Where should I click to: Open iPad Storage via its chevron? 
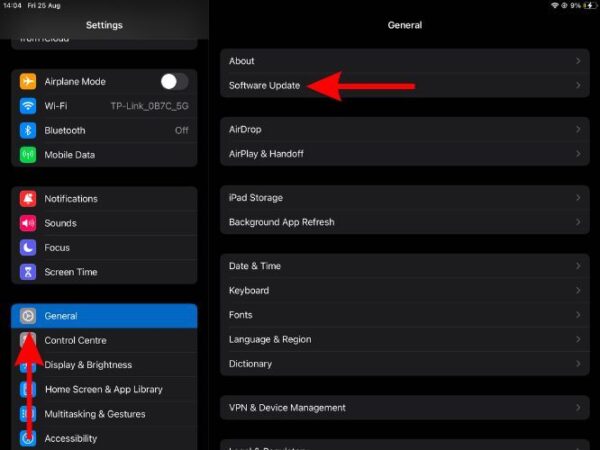coord(578,198)
